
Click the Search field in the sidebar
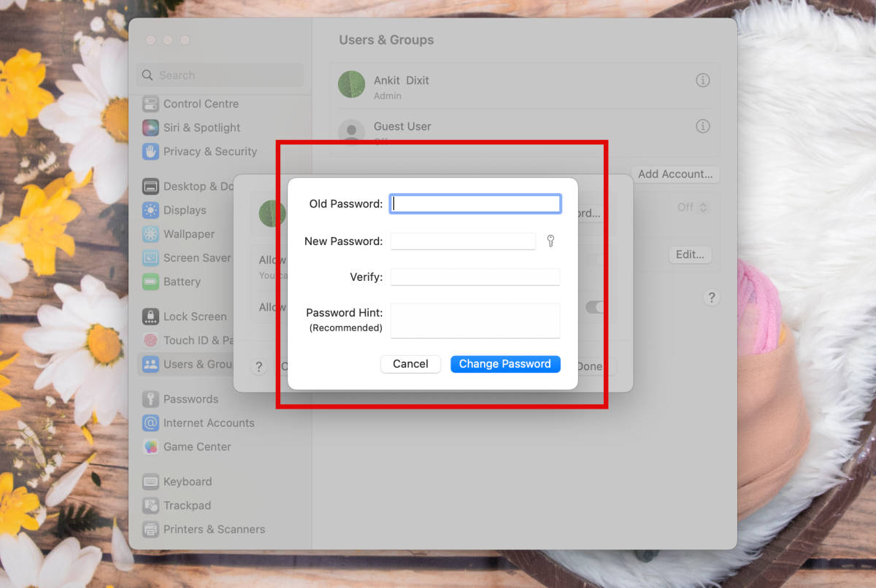pyautogui.click(x=219, y=75)
